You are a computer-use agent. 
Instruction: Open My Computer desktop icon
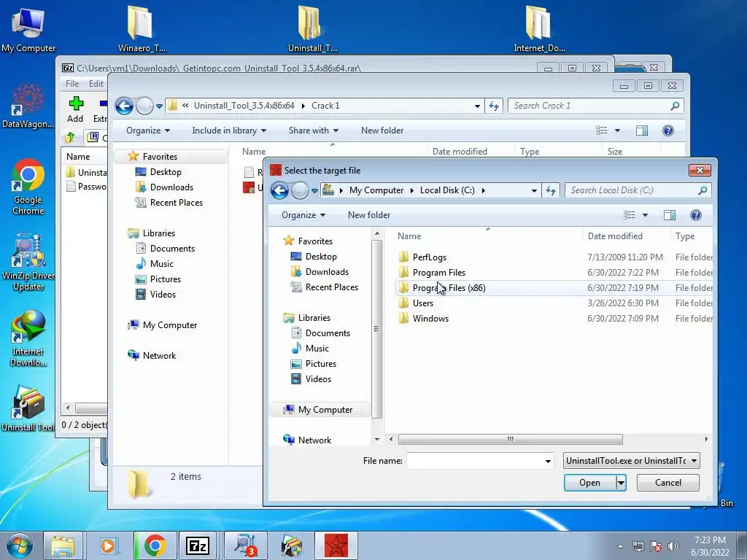(x=28, y=29)
